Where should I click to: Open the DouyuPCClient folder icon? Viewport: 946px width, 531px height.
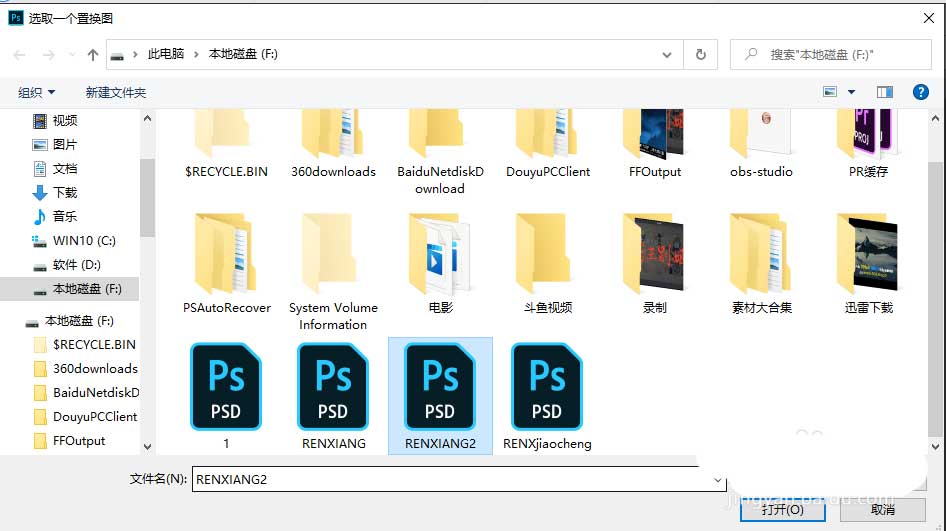pyautogui.click(x=547, y=134)
